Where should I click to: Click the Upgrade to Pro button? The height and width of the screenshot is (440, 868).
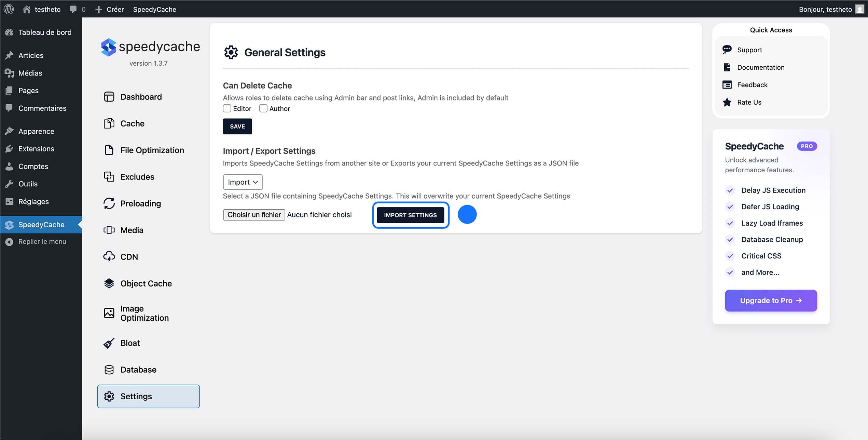(x=771, y=301)
